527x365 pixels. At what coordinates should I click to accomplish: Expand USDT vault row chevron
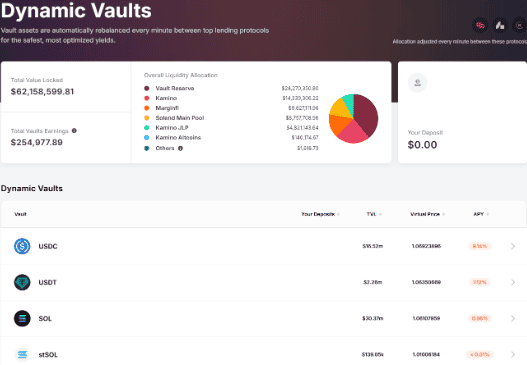click(x=513, y=282)
